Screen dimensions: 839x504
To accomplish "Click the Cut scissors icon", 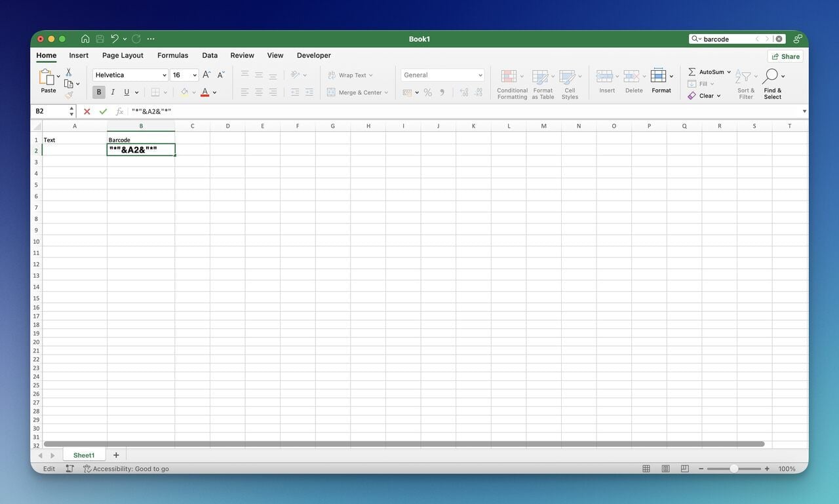I will coord(68,72).
